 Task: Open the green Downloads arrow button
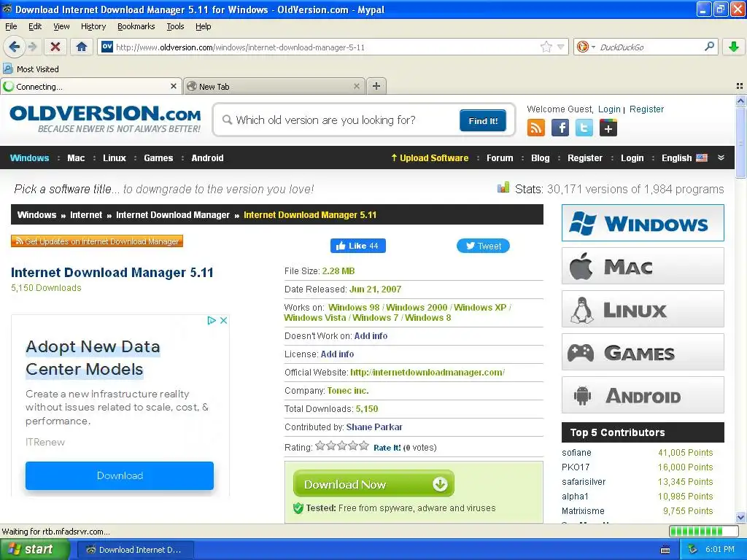[734, 47]
